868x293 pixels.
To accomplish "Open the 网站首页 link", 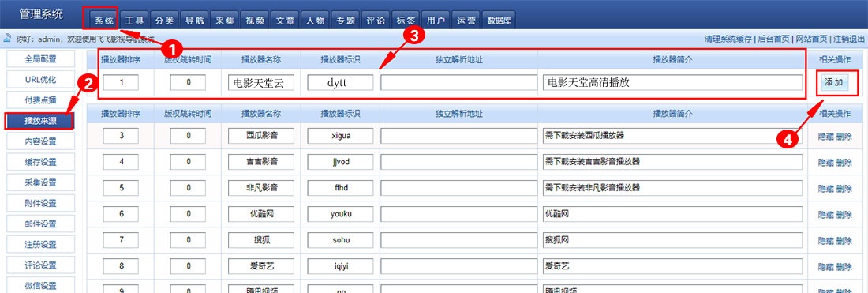I will [x=811, y=39].
